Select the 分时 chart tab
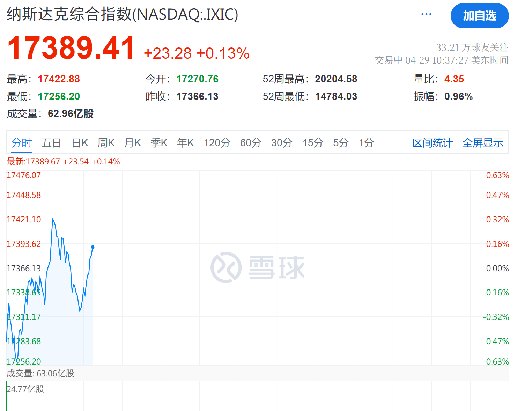This screenshot has width=532, height=411. click(22, 143)
